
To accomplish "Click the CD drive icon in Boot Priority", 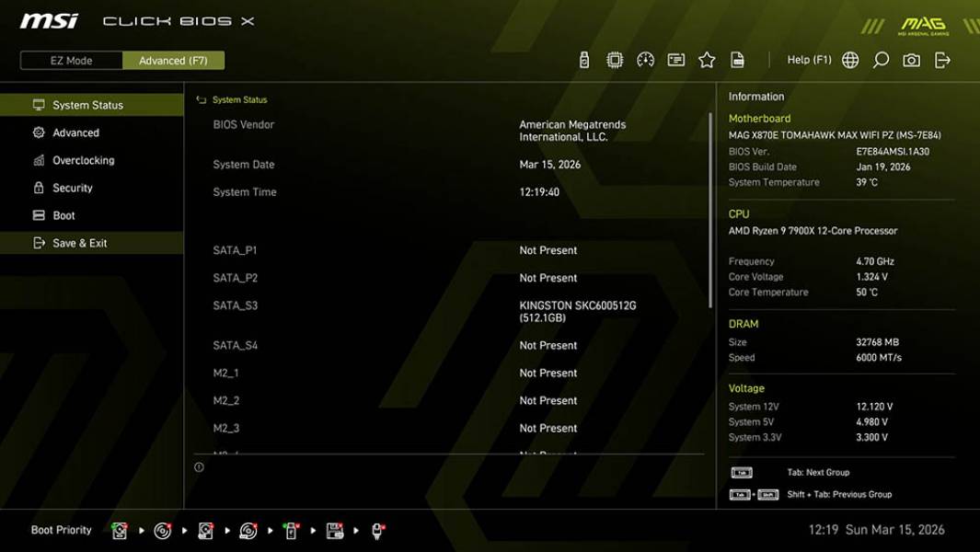I will click(163, 530).
